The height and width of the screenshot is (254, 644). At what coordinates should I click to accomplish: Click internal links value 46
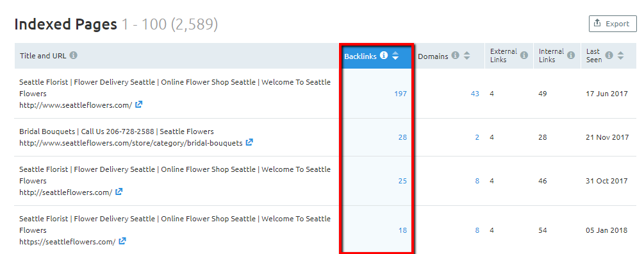click(543, 181)
